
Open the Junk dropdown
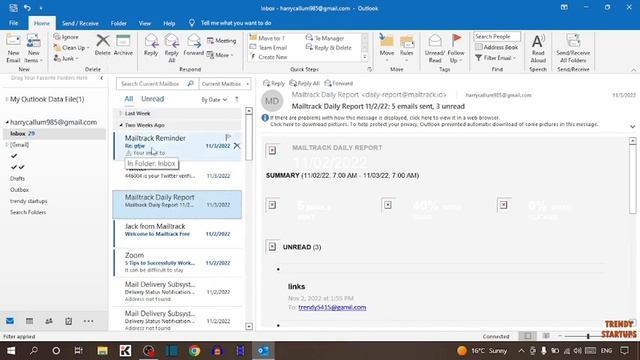click(x=66, y=58)
